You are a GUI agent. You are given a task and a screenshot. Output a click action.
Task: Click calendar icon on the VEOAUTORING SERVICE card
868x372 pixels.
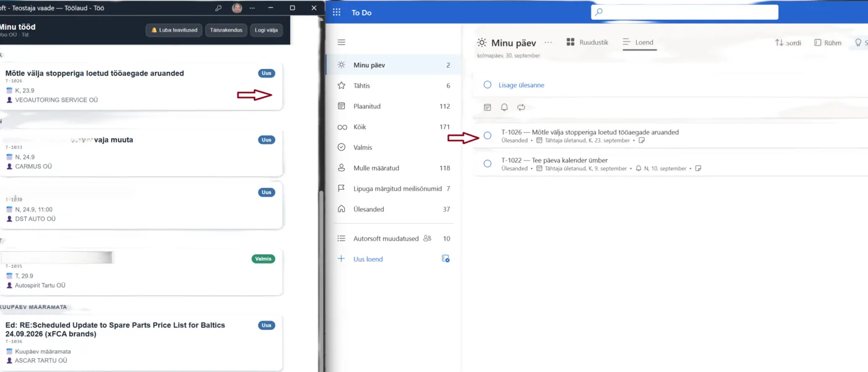point(9,91)
